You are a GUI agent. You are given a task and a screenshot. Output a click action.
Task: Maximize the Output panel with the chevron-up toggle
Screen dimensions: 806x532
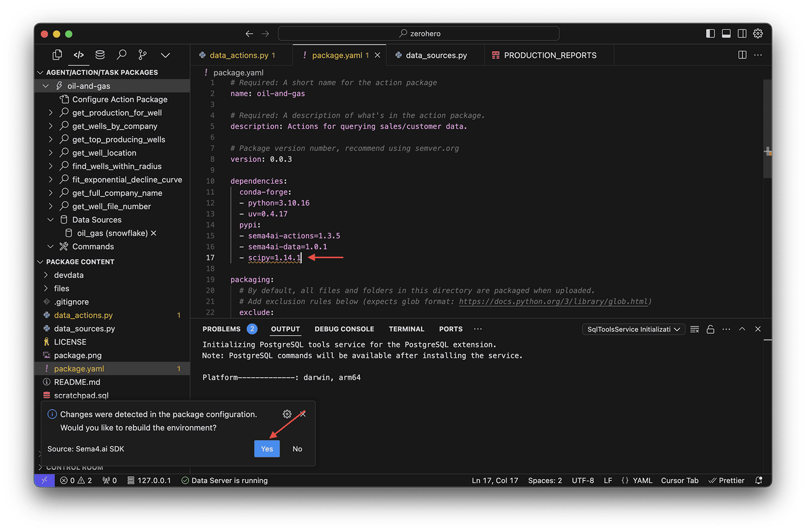click(742, 329)
